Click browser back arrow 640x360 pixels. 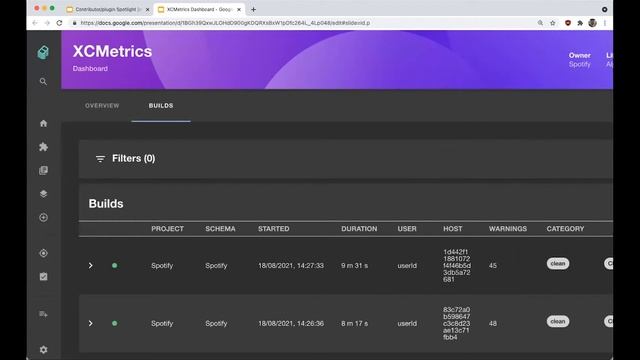(35, 23)
